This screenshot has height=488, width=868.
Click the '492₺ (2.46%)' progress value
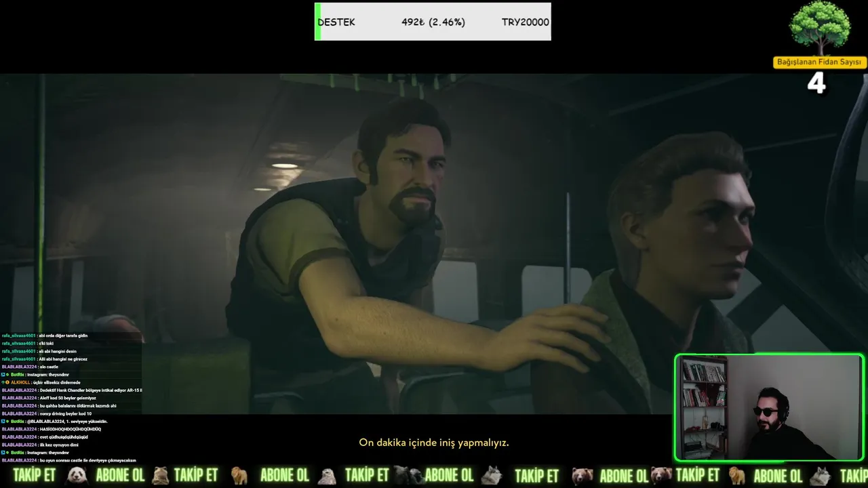[433, 22]
